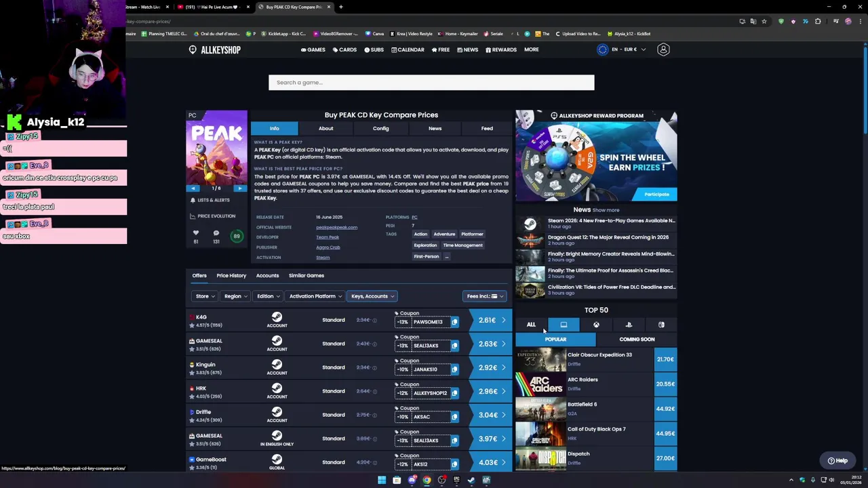Open the Activation Platform dropdown

[315, 296]
